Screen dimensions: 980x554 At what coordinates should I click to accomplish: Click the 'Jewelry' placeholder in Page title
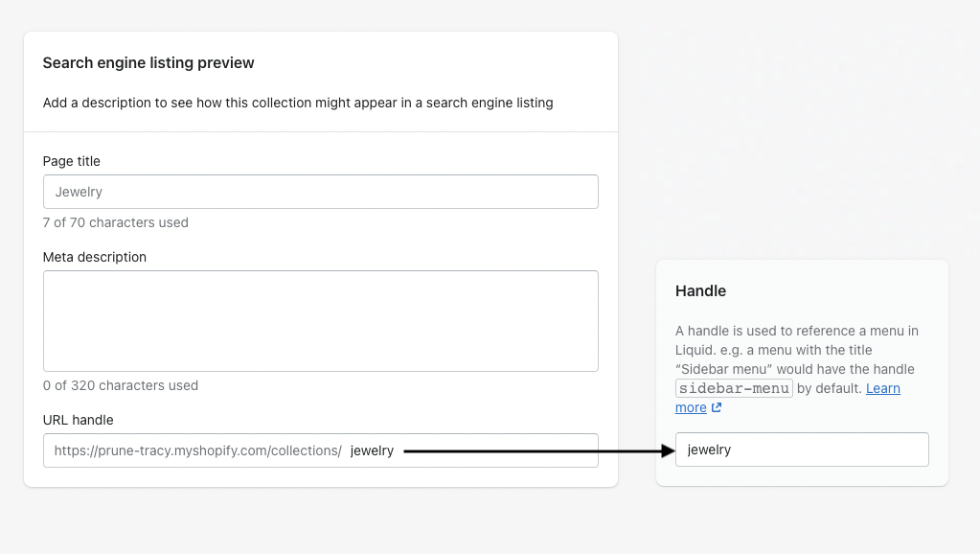click(x=79, y=192)
